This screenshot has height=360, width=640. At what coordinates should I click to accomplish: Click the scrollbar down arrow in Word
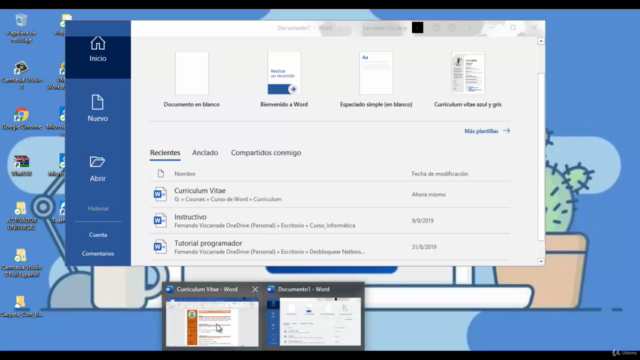click(x=541, y=262)
